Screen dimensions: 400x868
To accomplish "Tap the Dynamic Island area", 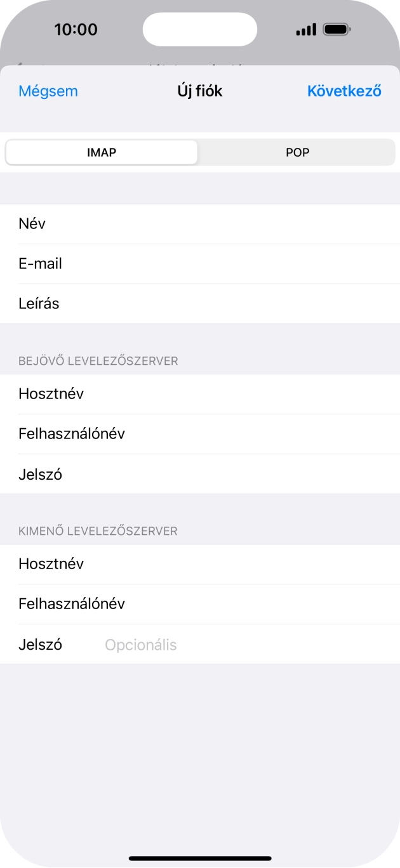I will (200, 29).
